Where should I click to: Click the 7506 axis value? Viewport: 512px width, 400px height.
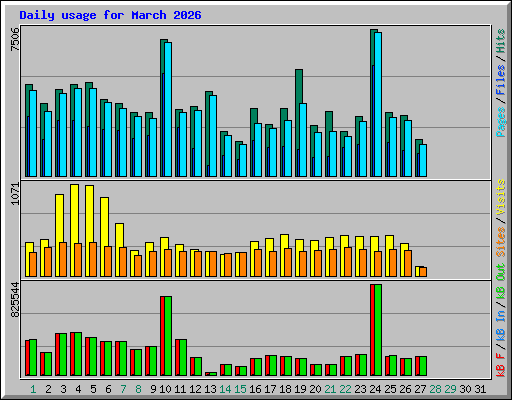click(x=15, y=39)
